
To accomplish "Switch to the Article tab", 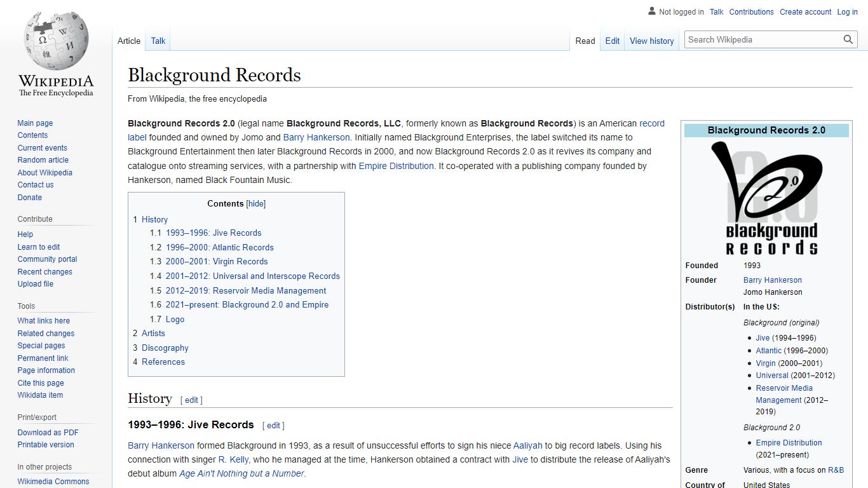I will [x=129, y=41].
